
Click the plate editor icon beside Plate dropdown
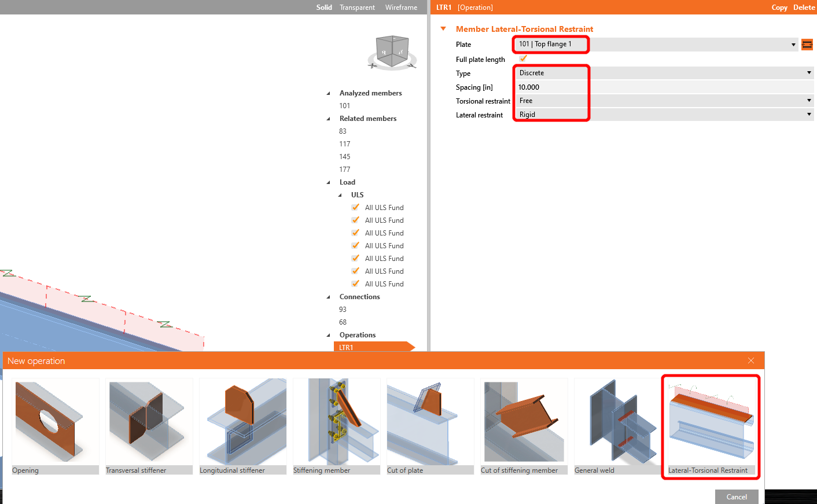[x=807, y=44]
